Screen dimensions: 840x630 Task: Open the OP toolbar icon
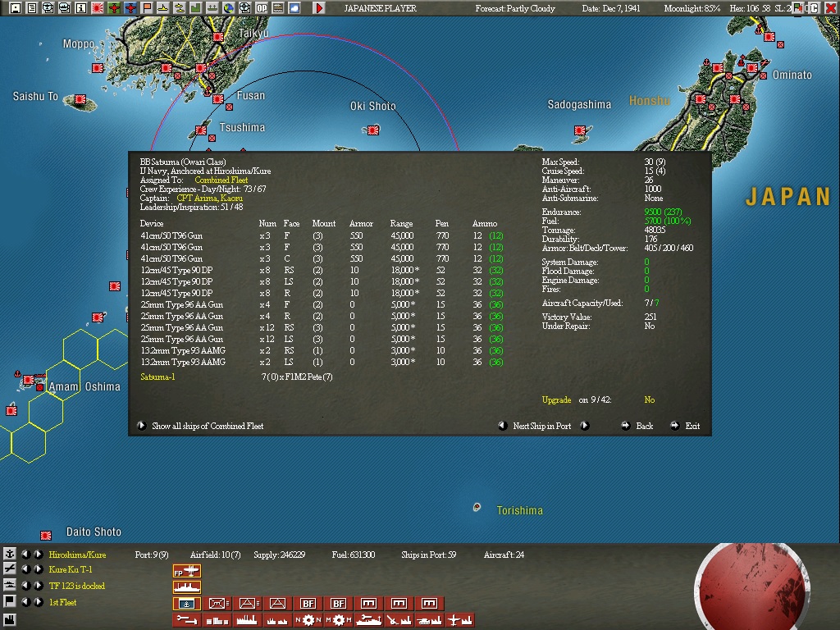[x=262, y=8]
